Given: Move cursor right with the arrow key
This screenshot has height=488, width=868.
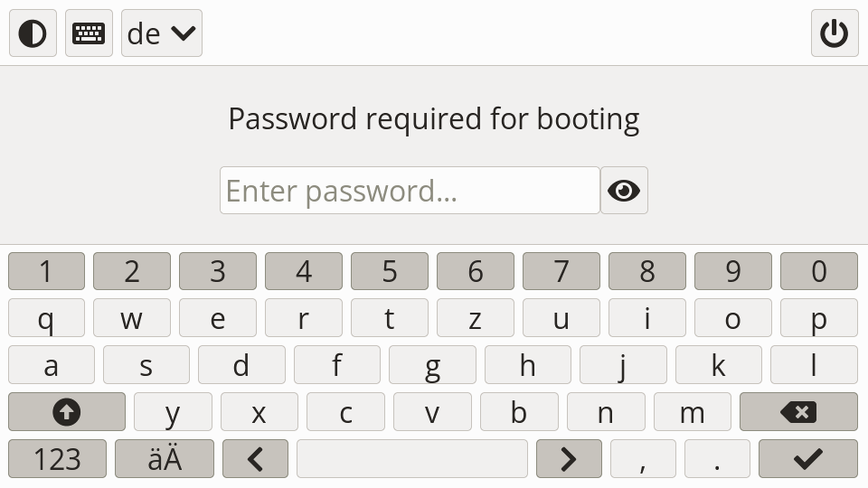Looking at the screenshot, I should coord(569,459).
